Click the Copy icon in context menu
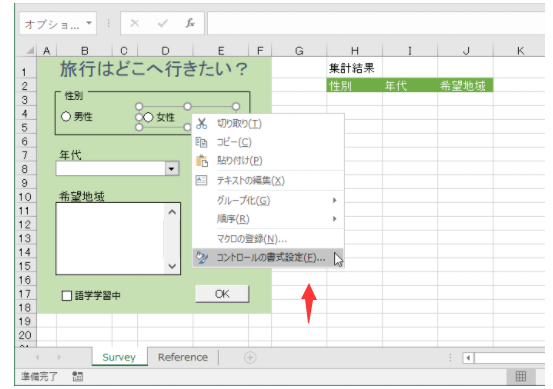 pos(201,142)
